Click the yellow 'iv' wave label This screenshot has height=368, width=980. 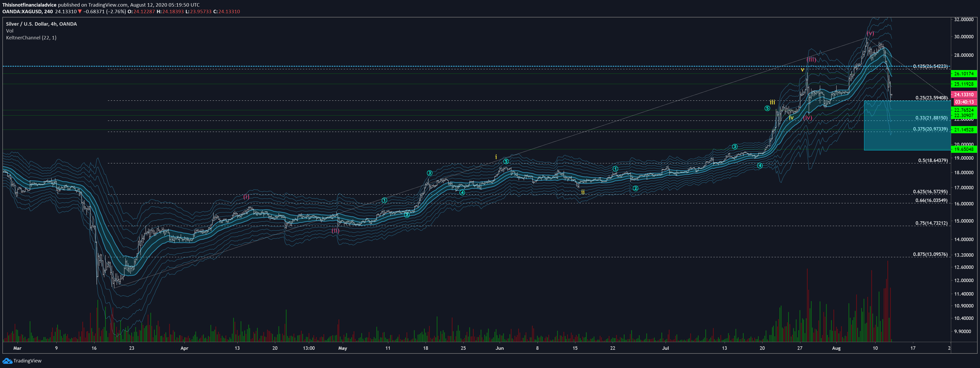(791, 118)
